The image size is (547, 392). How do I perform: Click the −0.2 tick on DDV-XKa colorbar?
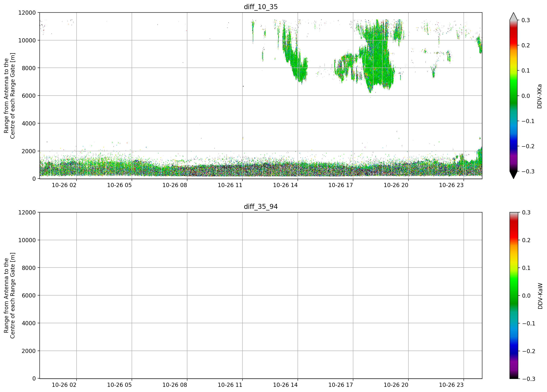coord(528,146)
